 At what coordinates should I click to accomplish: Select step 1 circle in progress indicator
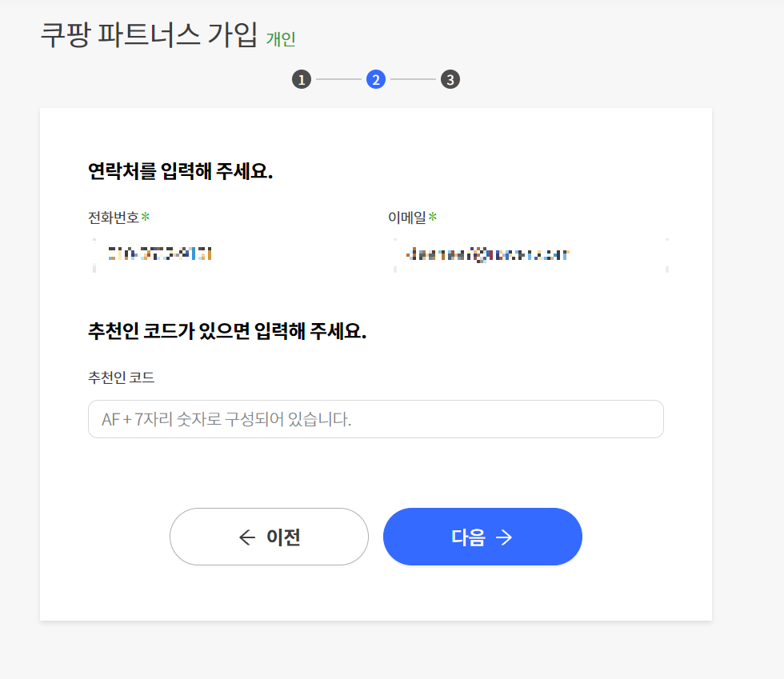pos(302,79)
